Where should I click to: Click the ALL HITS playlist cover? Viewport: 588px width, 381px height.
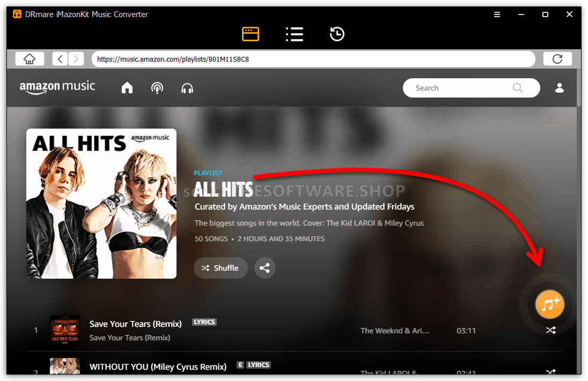(x=101, y=204)
